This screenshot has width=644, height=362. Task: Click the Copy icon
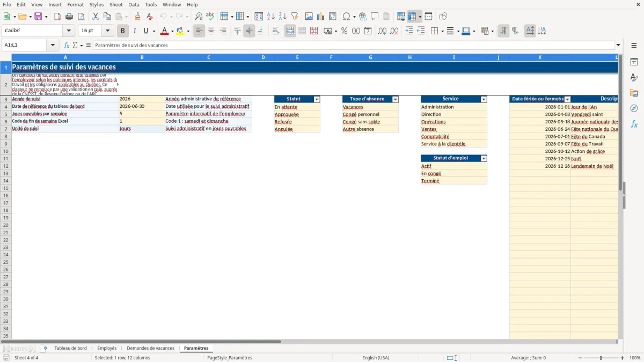pyautogui.click(x=107, y=17)
